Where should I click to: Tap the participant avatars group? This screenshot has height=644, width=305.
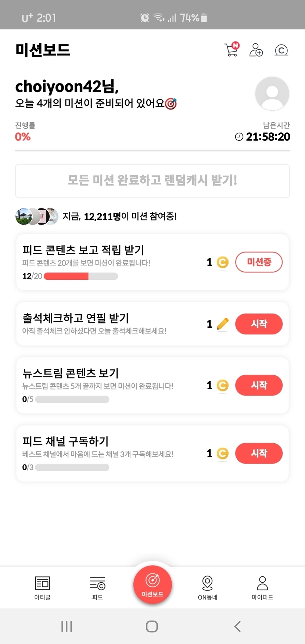pyautogui.click(x=37, y=216)
